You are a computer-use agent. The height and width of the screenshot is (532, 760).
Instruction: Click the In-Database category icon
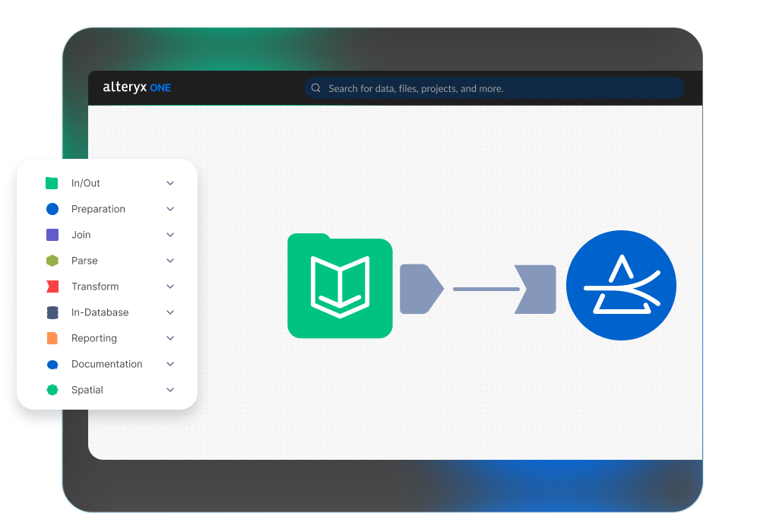point(51,312)
